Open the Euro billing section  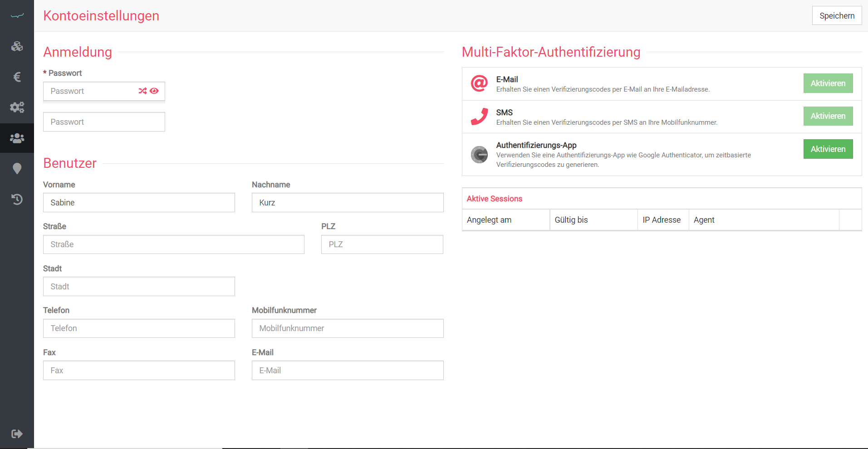17,77
